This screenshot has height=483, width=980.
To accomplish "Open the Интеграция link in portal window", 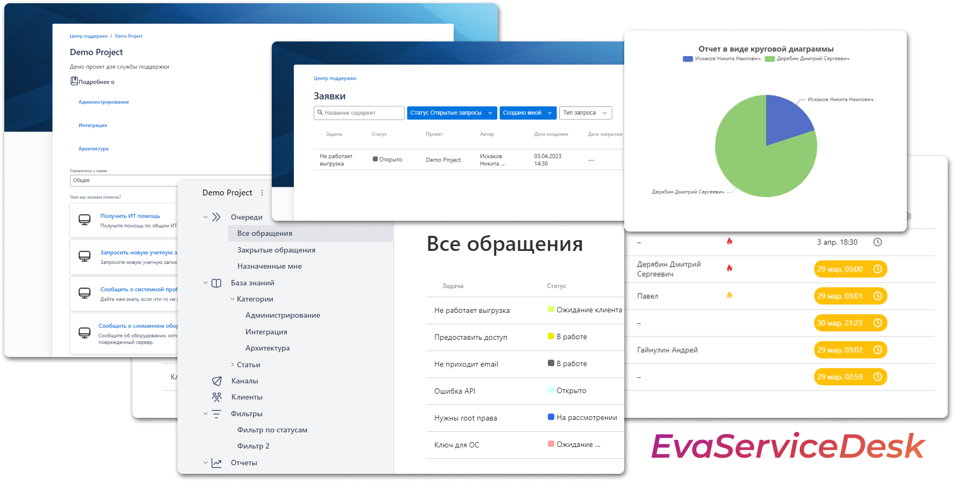I will click(93, 125).
